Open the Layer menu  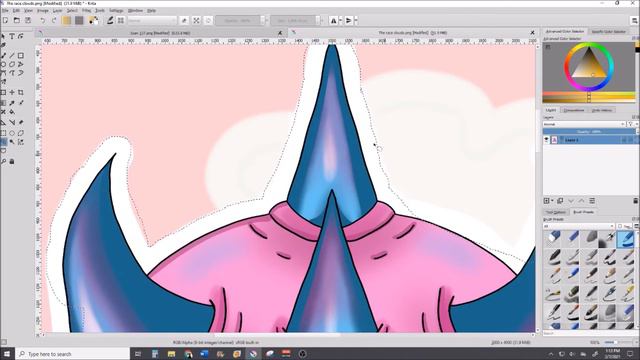click(58, 10)
